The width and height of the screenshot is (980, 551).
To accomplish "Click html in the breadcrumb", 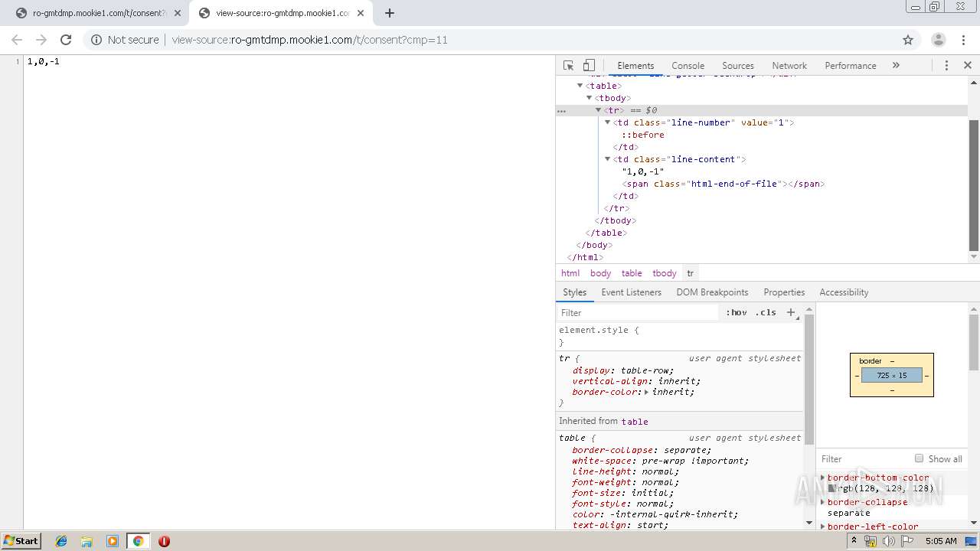I will 570,273.
